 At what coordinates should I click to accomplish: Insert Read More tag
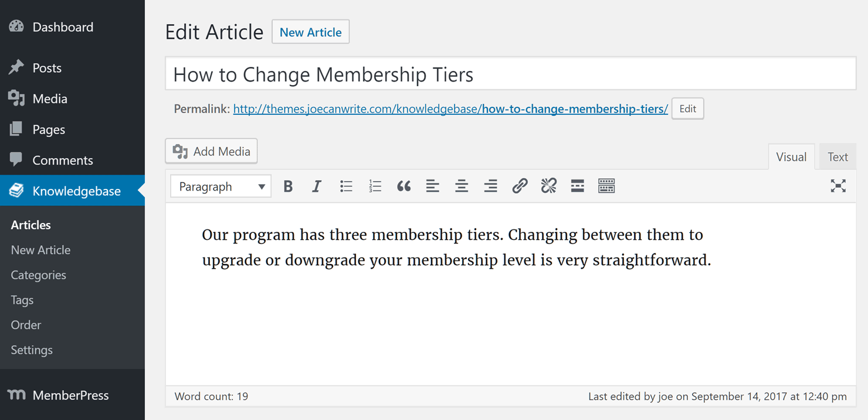click(577, 187)
